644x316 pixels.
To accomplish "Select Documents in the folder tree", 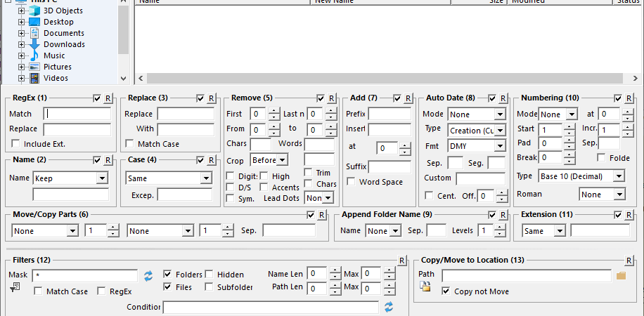I will (x=64, y=33).
